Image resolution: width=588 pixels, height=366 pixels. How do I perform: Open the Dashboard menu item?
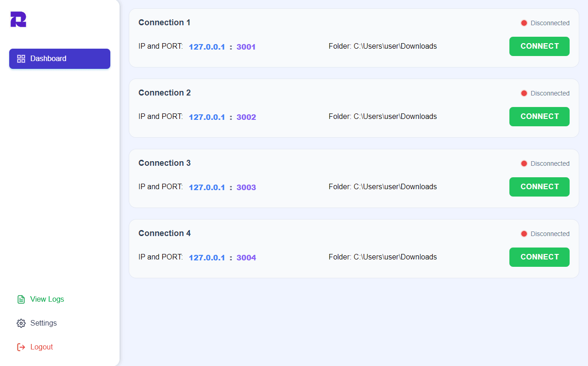click(x=60, y=59)
